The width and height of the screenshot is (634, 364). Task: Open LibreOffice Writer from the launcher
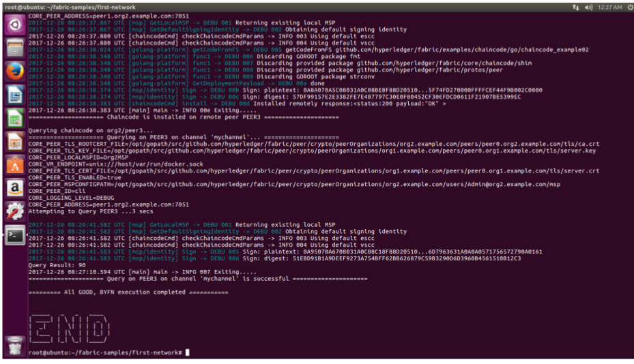point(15,95)
